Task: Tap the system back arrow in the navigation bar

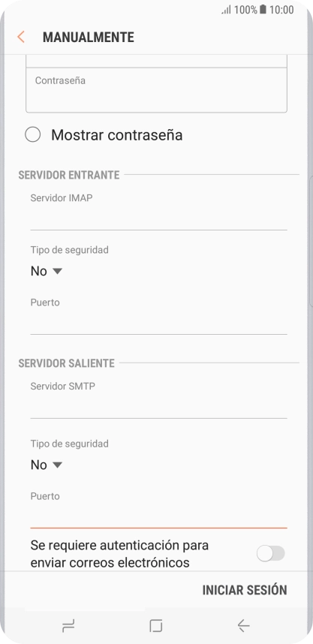Action: tap(244, 626)
